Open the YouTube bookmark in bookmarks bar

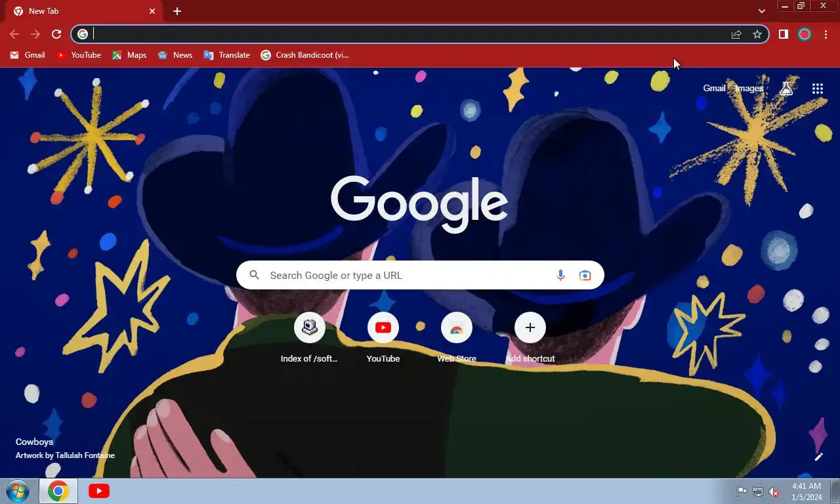pyautogui.click(x=79, y=55)
